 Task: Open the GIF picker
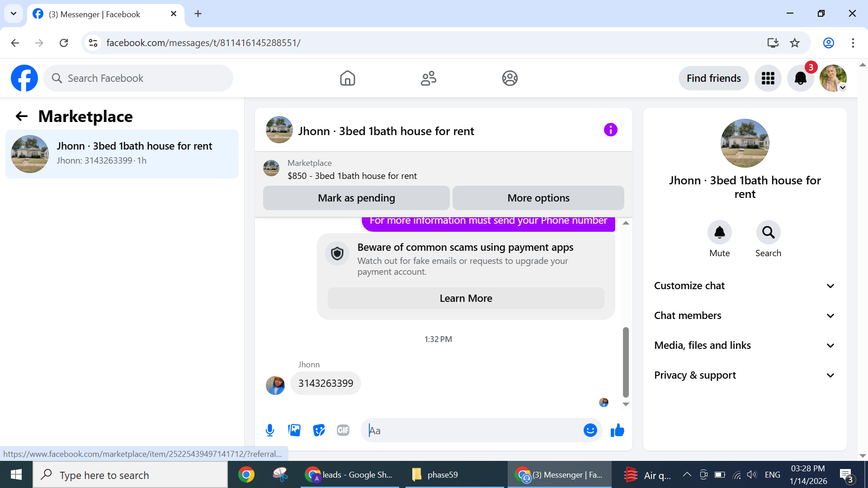pos(343,430)
